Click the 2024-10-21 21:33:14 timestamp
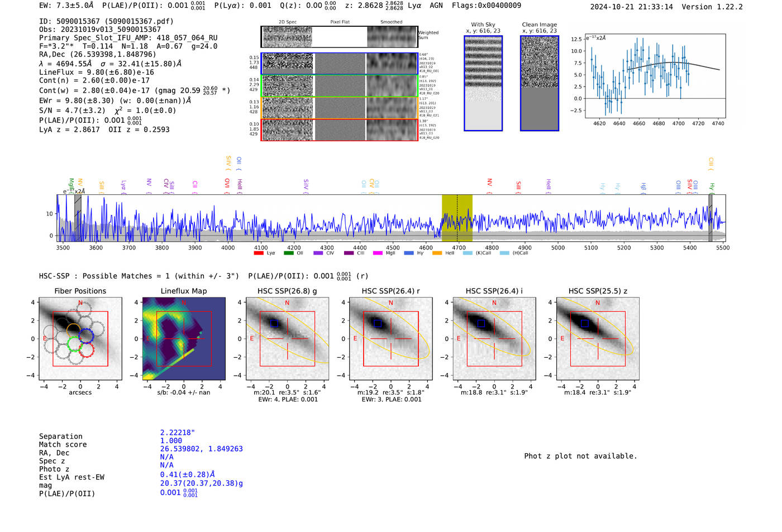 632,7
